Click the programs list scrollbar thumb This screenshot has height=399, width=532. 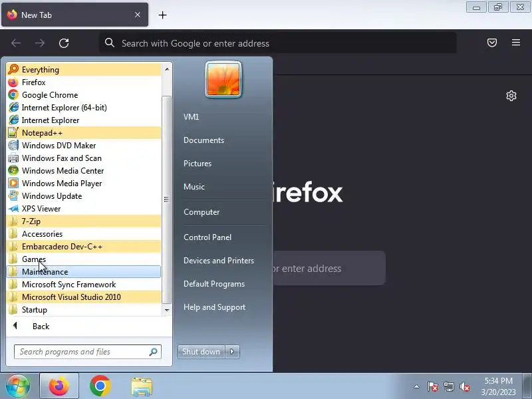[167, 199]
